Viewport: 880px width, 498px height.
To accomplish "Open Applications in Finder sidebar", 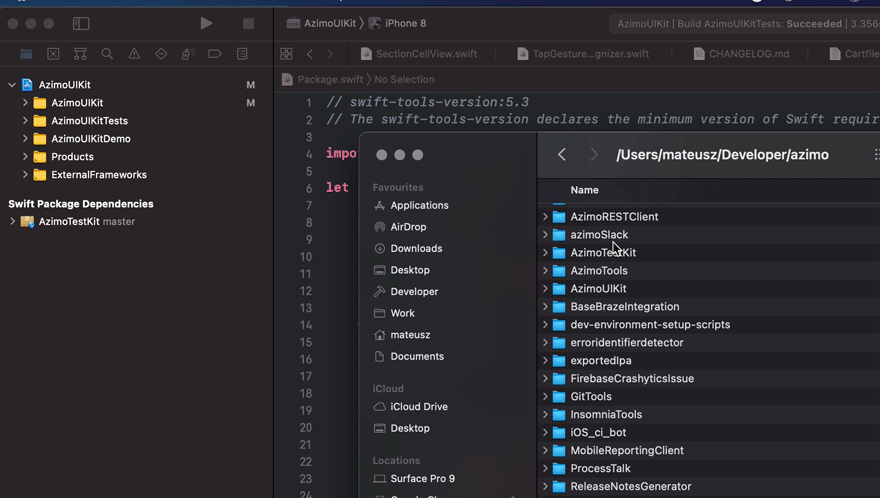I will click(x=411, y=205).
